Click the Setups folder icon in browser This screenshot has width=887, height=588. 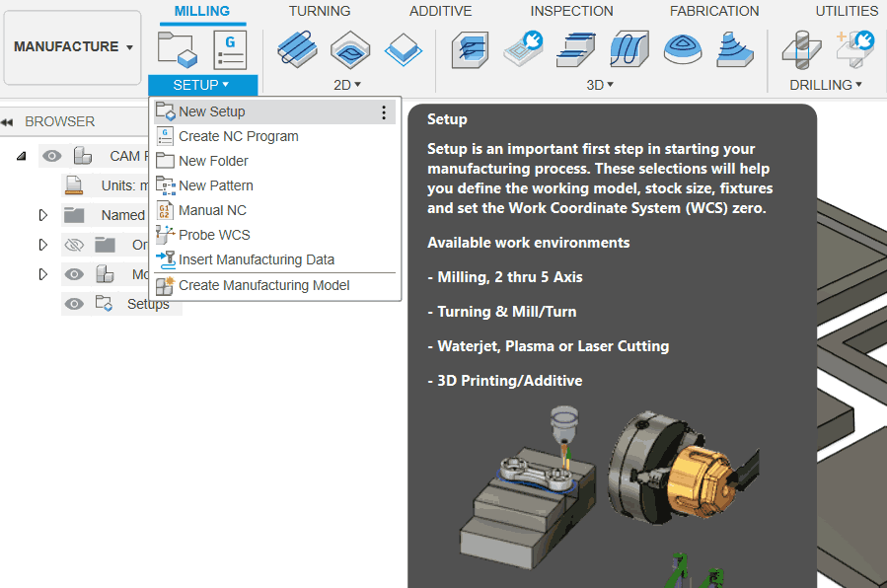pyautogui.click(x=104, y=304)
